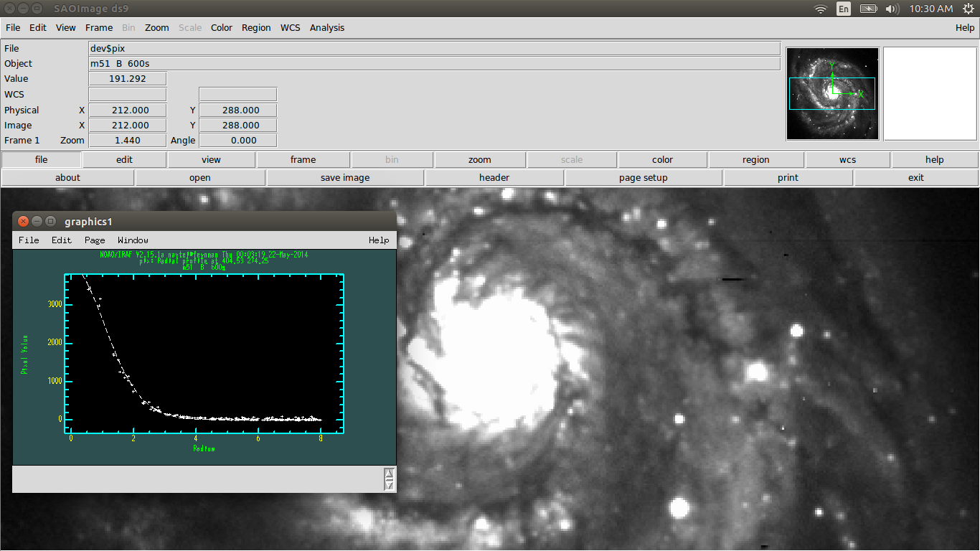Open File menu in graphics1 window
Viewport: 980px width, 551px height.
click(29, 240)
